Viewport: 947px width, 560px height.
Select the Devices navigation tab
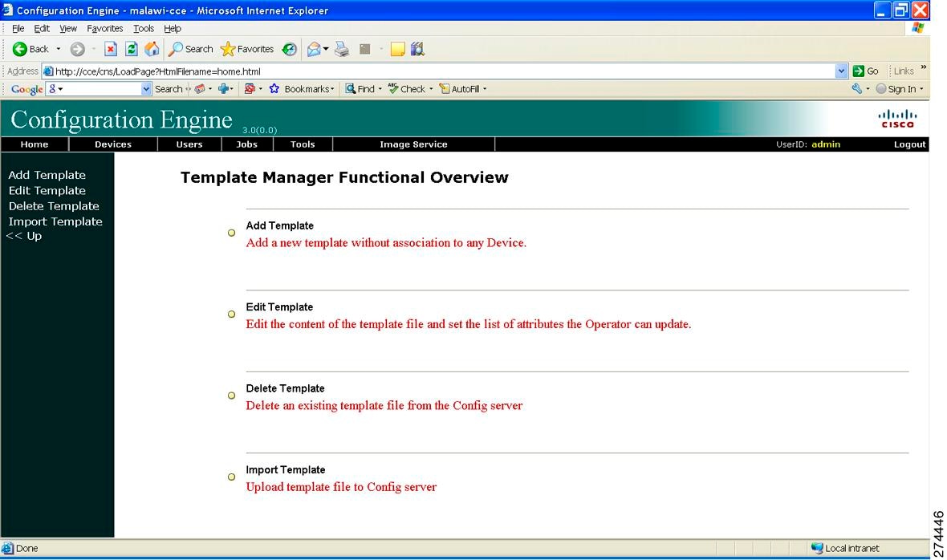pyautogui.click(x=113, y=144)
